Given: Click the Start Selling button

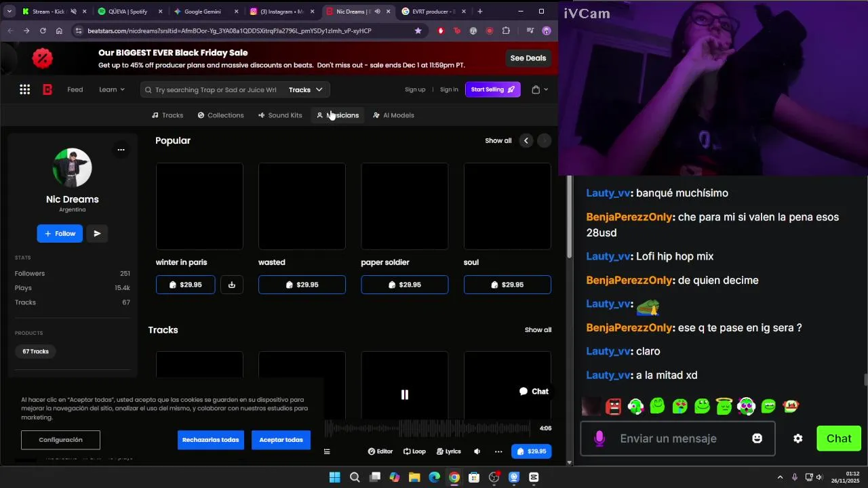Looking at the screenshot, I should [492, 89].
